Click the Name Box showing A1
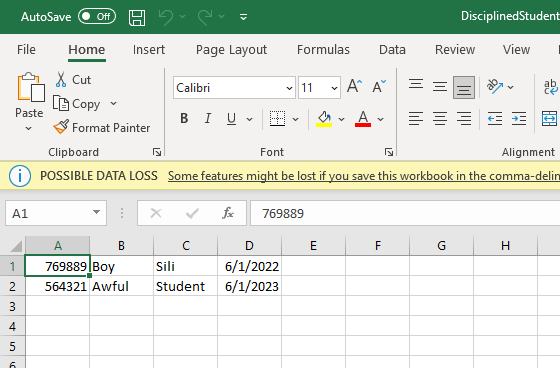This screenshot has width=560, height=368. click(56, 213)
